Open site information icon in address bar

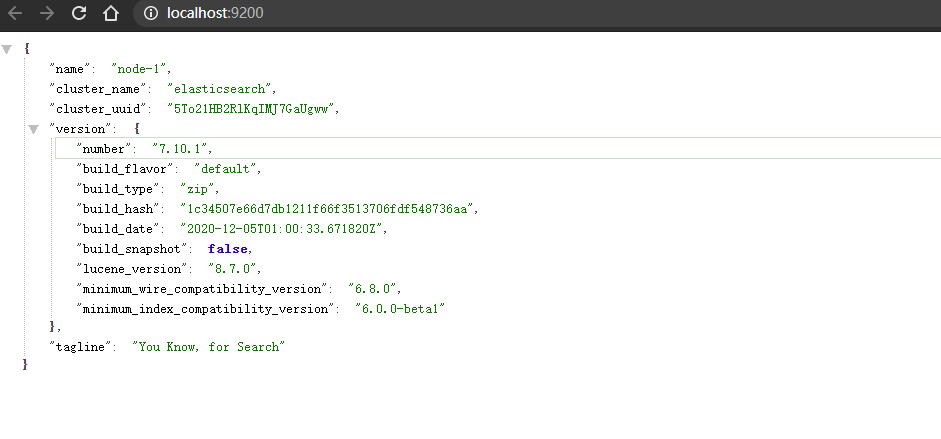click(x=151, y=13)
